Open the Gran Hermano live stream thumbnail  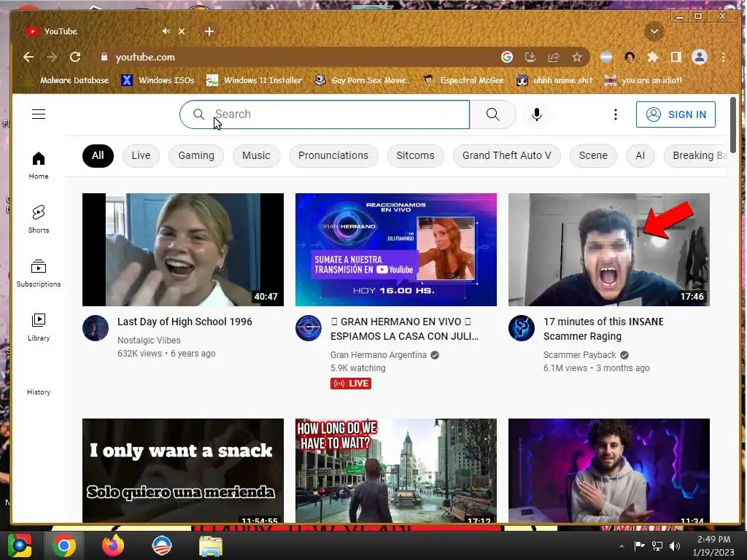pos(396,249)
